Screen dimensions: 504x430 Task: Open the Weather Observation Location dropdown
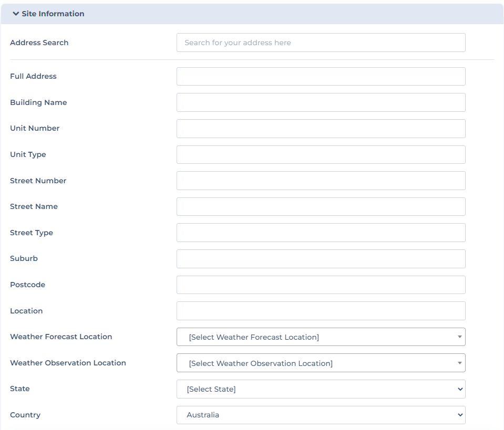click(321, 363)
